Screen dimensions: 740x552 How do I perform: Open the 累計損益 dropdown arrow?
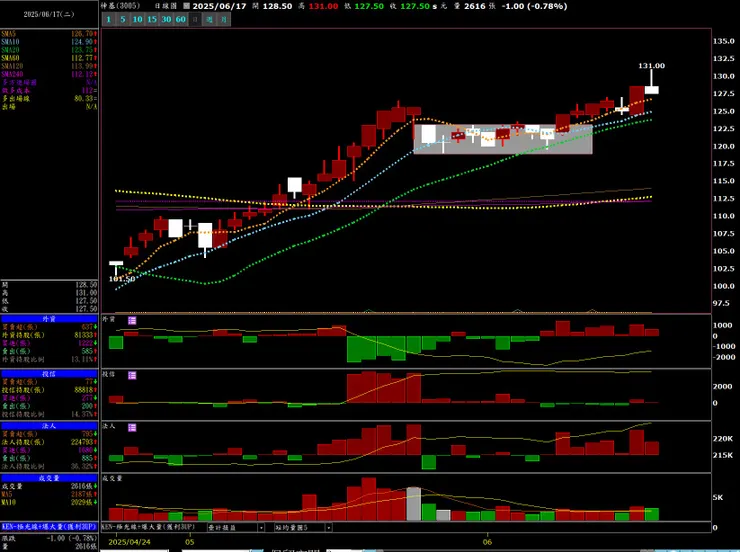pos(261,527)
